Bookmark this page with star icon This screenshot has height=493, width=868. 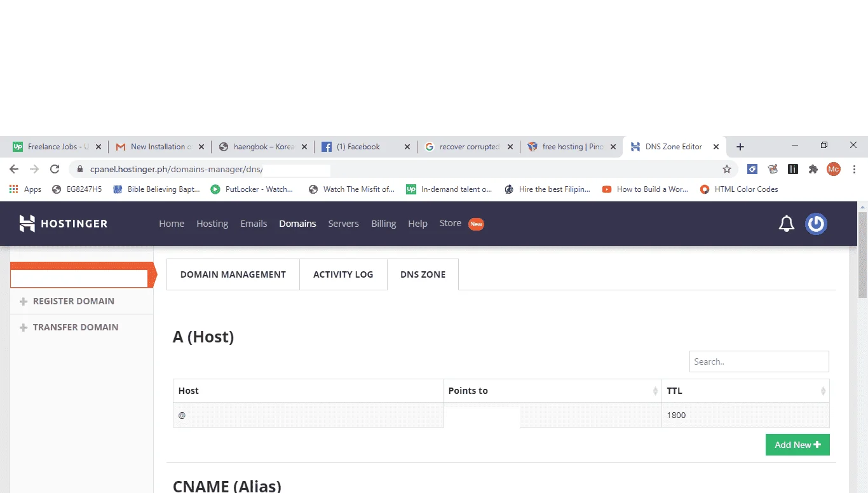tap(727, 169)
